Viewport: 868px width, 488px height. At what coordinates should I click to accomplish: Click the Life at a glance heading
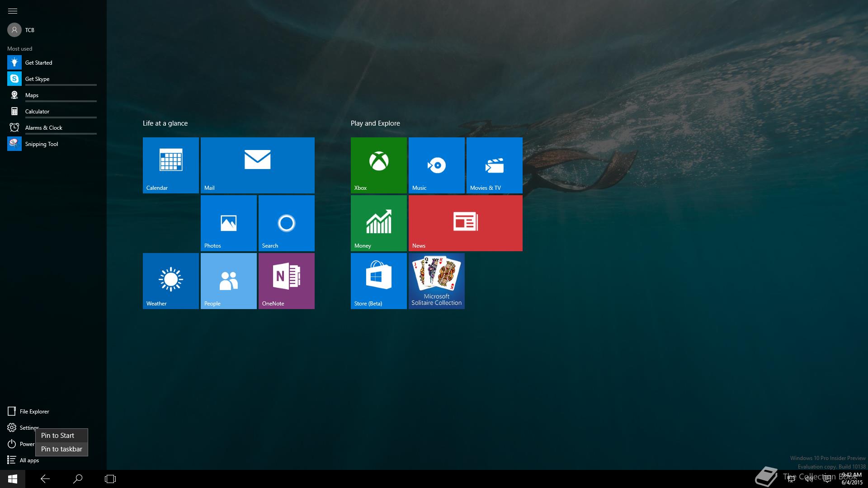coord(165,123)
